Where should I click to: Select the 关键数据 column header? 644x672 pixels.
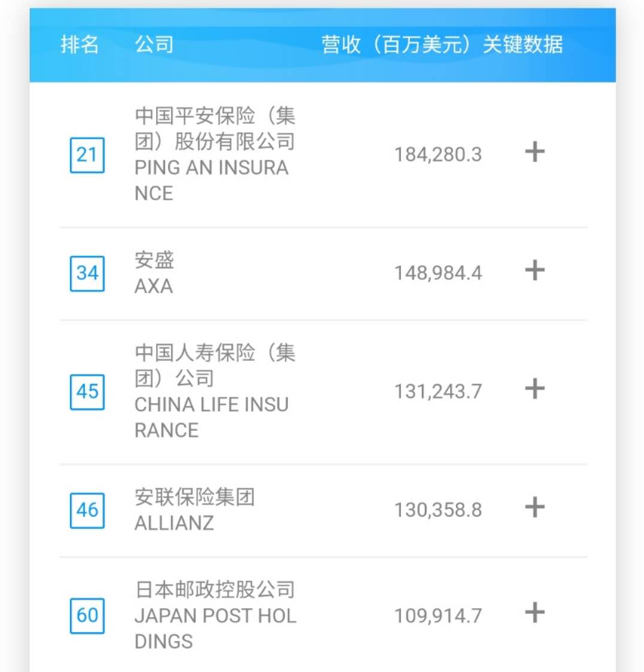[x=523, y=44]
